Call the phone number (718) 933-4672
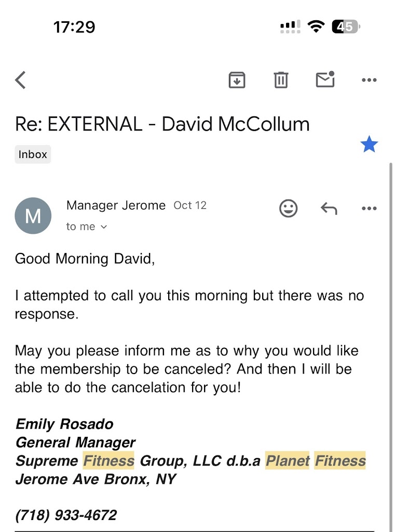Image resolution: width=395 pixels, height=532 pixels. click(x=66, y=515)
